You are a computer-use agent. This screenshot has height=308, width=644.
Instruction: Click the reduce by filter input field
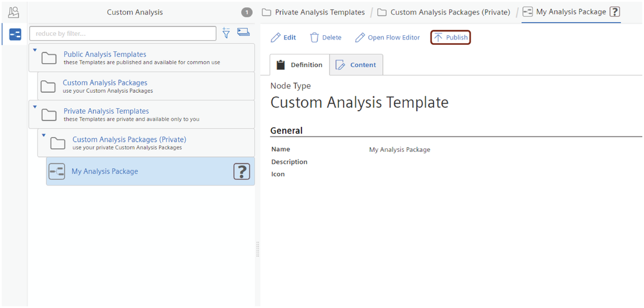pyautogui.click(x=123, y=33)
